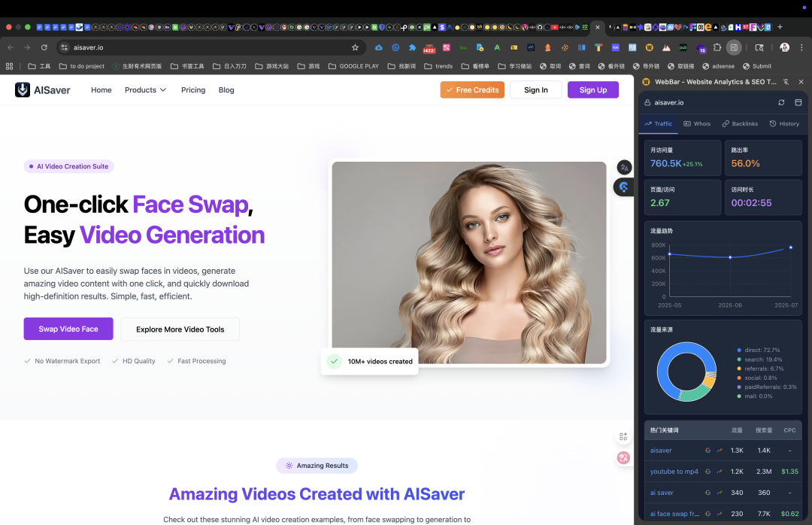The image size is (812, 525).
Task: Click the WebBar W extension icon in toolbar
Action: [x=650, y=47]
